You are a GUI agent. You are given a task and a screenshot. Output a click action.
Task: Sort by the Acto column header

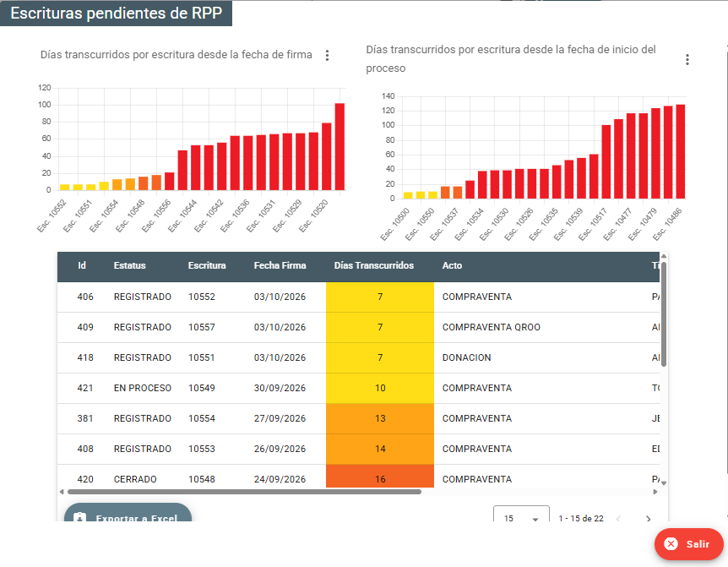(452, 265)
